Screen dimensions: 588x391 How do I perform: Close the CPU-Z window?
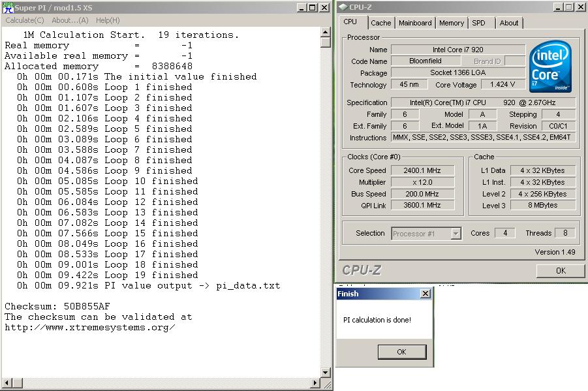tap(580, 7)
